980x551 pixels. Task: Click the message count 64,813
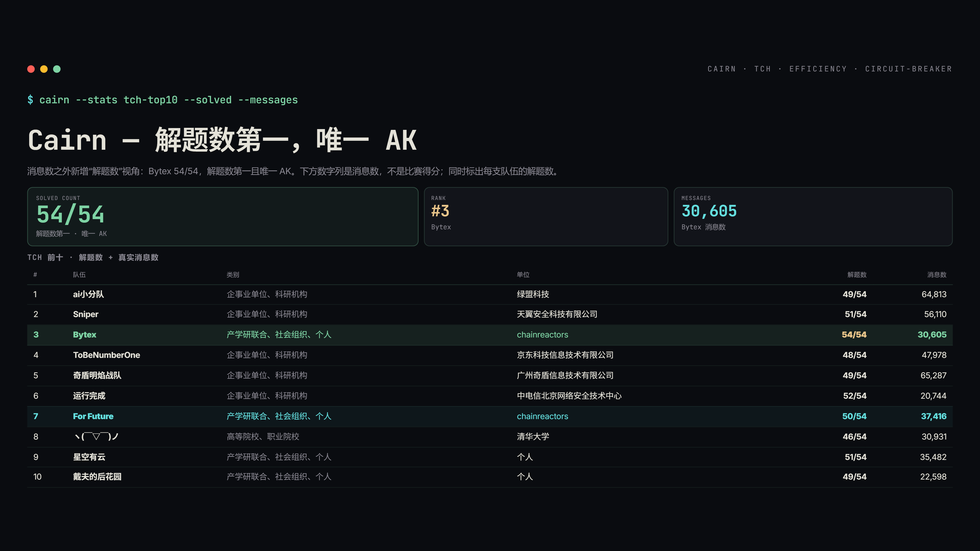pos(934,294)
